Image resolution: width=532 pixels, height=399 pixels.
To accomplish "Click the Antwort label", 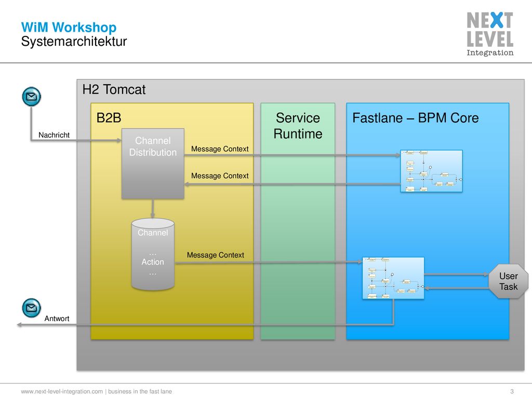I will 57,318.
